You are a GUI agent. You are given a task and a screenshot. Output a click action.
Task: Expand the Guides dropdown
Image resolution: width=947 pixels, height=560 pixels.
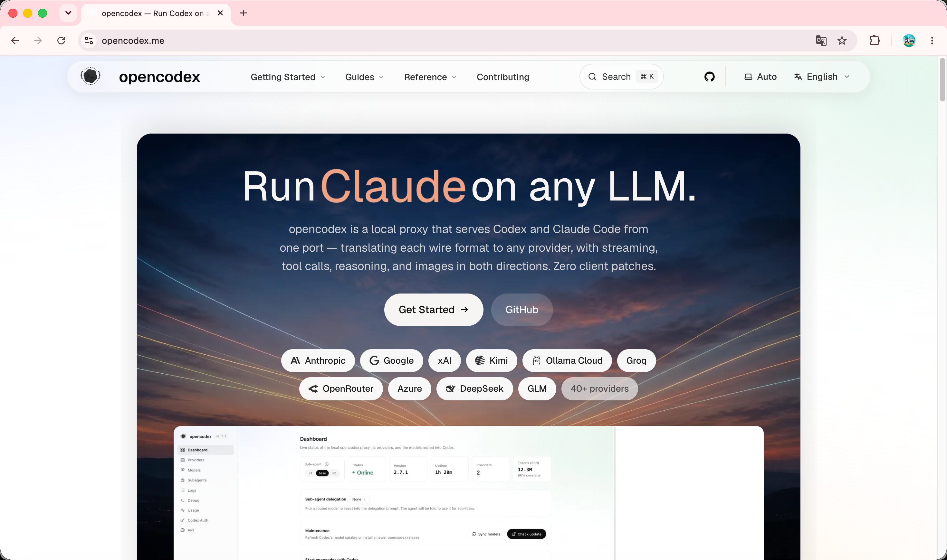(364, 77)
